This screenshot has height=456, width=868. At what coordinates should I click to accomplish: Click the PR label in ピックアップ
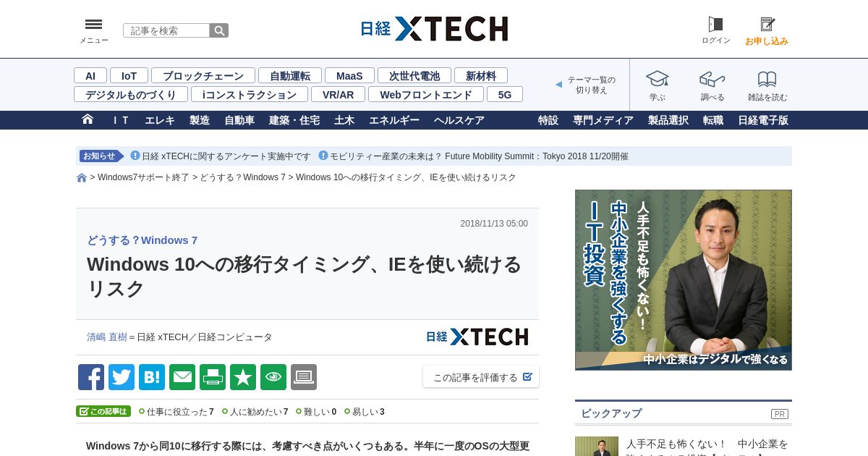780,414
